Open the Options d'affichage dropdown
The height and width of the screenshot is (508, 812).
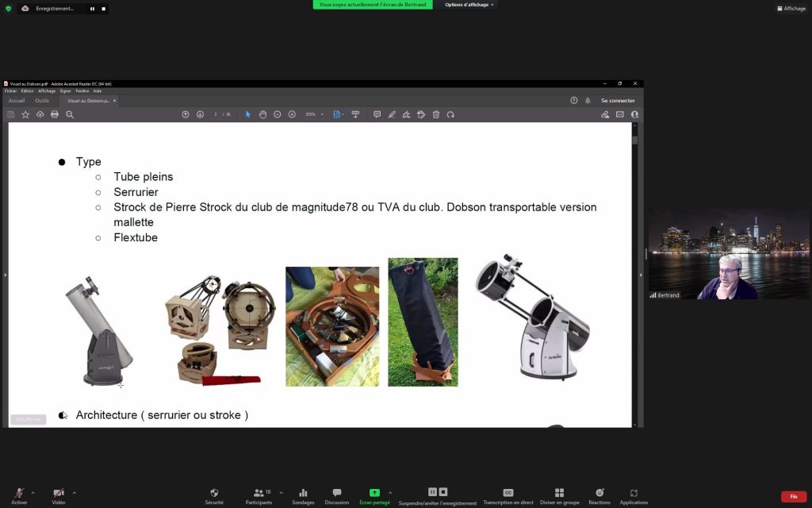coord(469,5)
